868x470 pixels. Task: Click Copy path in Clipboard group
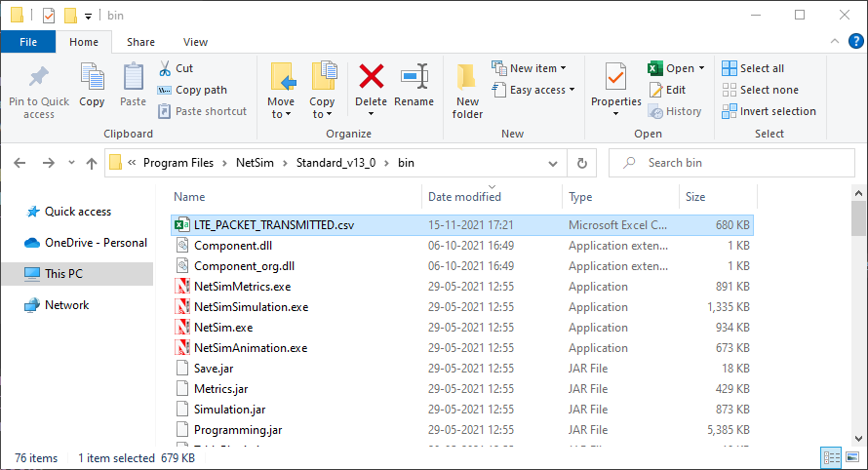click(x=193, y=90)
